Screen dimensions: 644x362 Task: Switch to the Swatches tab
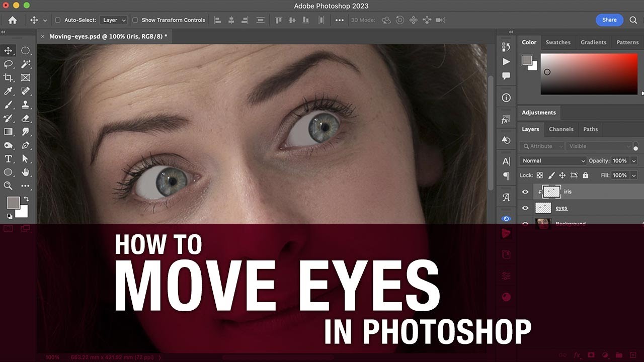point(558,42)
